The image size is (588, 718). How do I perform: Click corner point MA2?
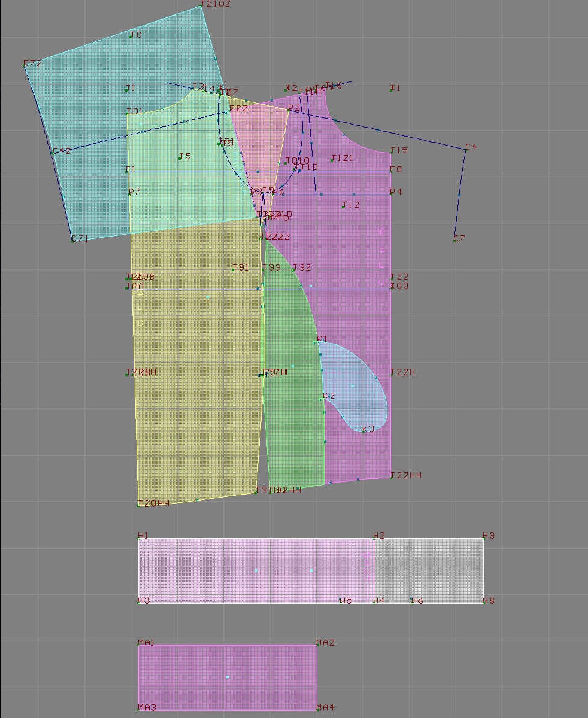tap(317, 645)
